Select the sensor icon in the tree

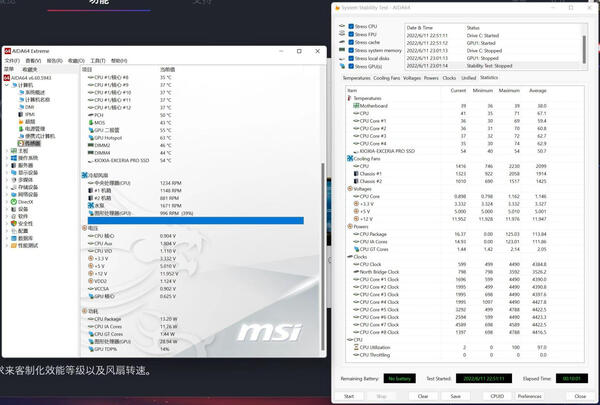(22, 143)
